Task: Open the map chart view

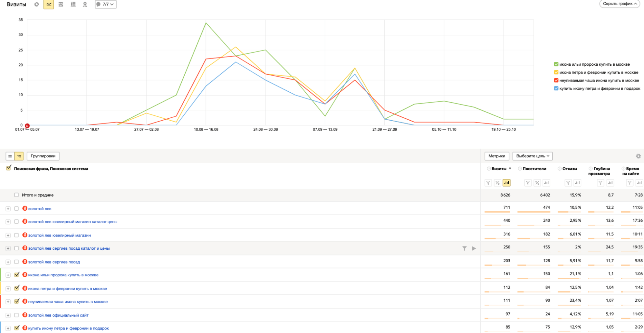Action: (85, 5)
